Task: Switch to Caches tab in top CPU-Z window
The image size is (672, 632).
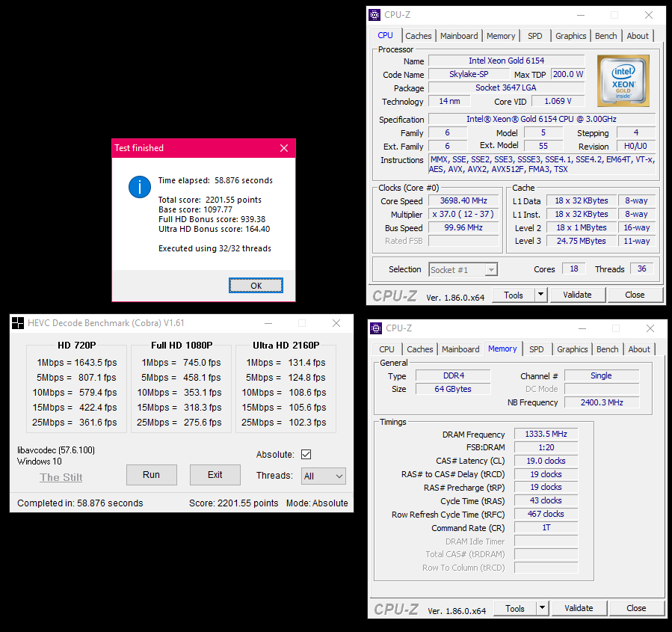Action: pos(419,36)
